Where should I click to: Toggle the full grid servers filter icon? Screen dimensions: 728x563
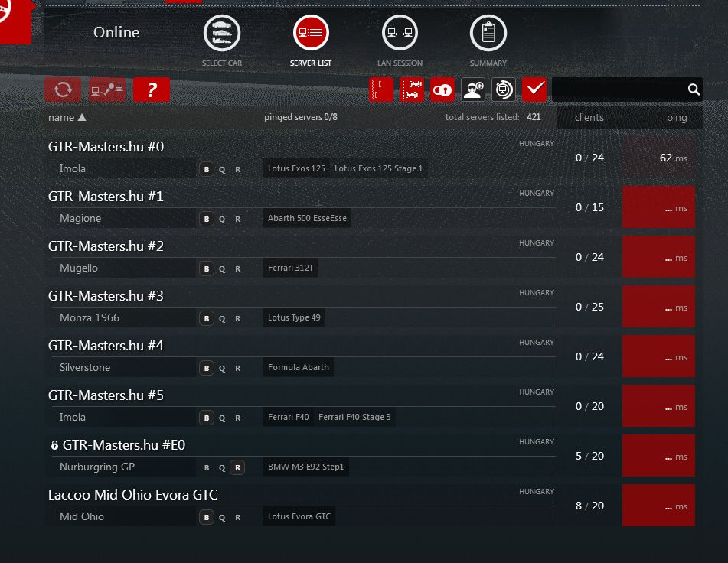[x=412, y=89]
